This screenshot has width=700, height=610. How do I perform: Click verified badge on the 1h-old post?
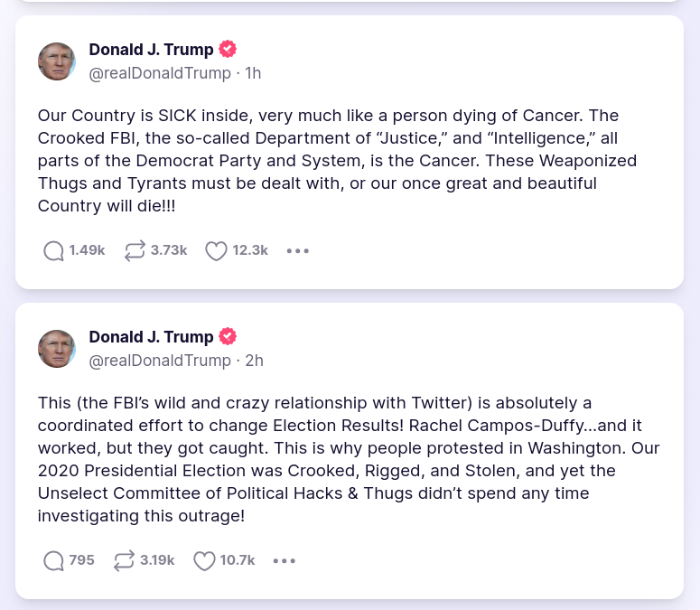[229, 49]
